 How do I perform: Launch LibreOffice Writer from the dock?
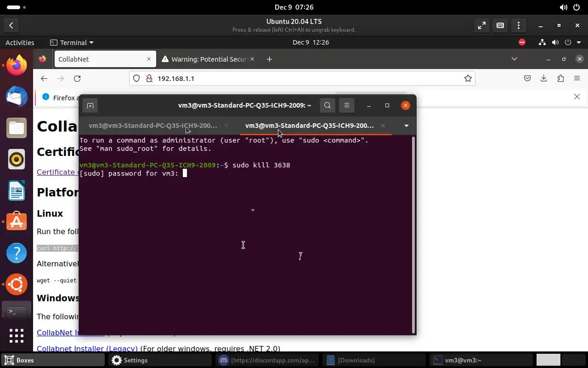[x=17, y=190]
